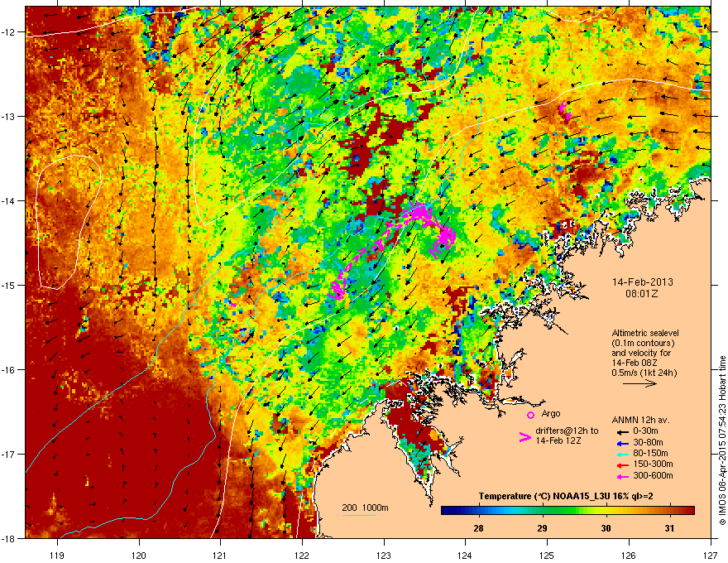Click the '-14' latitude axis label
Screen dimensions: 728x563
(9, 200)
